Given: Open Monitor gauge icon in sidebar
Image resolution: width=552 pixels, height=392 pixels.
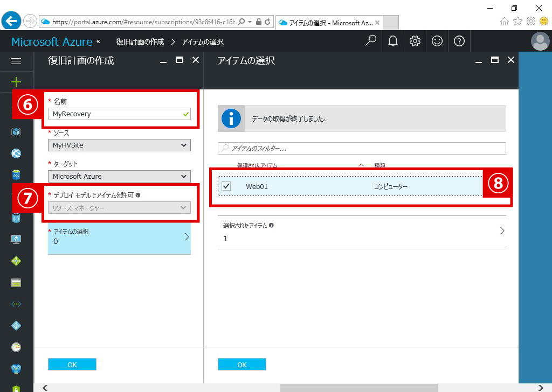Looking at the screenshot, I should pyautogui.click(x=16, y=347).
